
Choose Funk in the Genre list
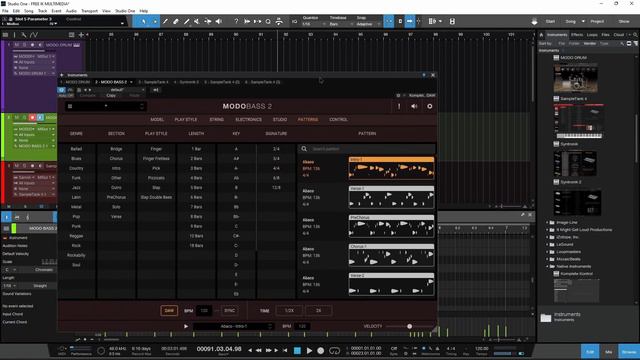coord(76,178)
